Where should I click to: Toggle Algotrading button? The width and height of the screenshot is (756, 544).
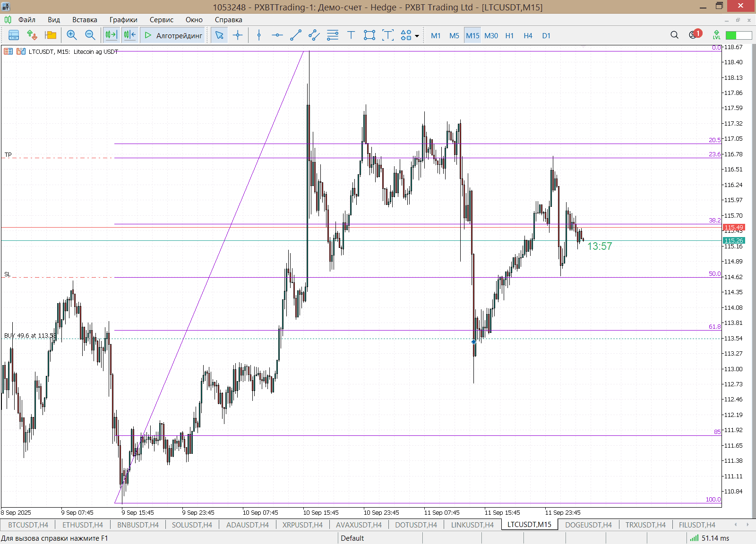pos(173,35)
